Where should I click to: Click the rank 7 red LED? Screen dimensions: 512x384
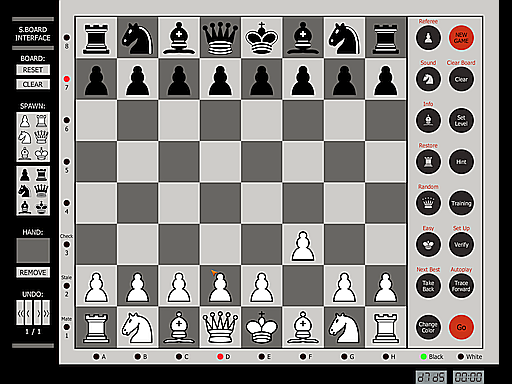coord(67,79)
